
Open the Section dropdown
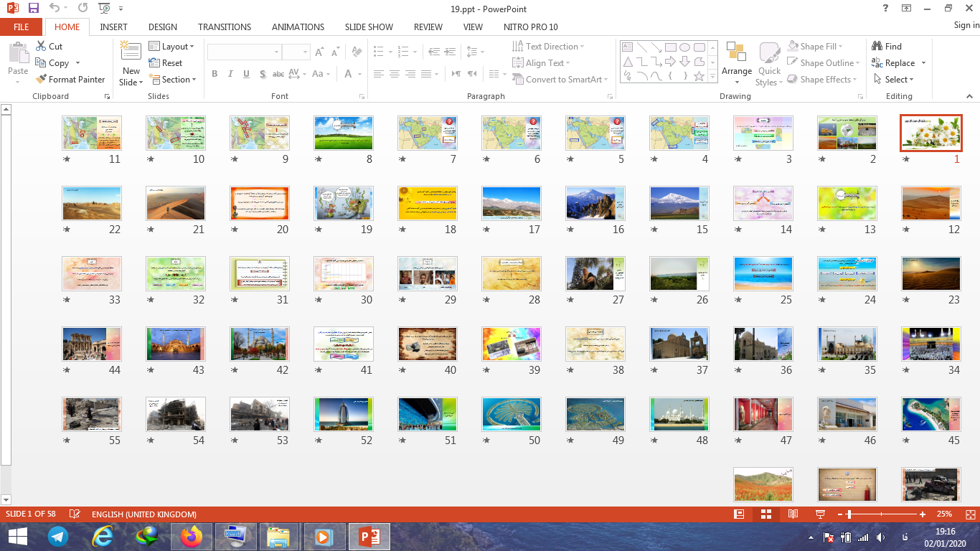coord(172,80)
